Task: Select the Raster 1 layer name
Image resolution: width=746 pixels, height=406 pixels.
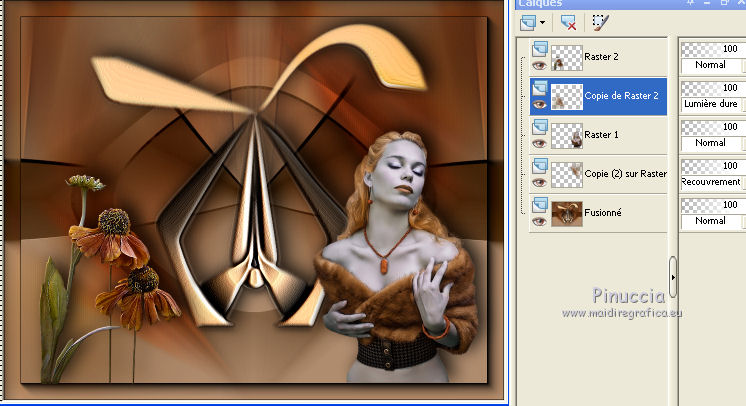Action: [601, 135]
